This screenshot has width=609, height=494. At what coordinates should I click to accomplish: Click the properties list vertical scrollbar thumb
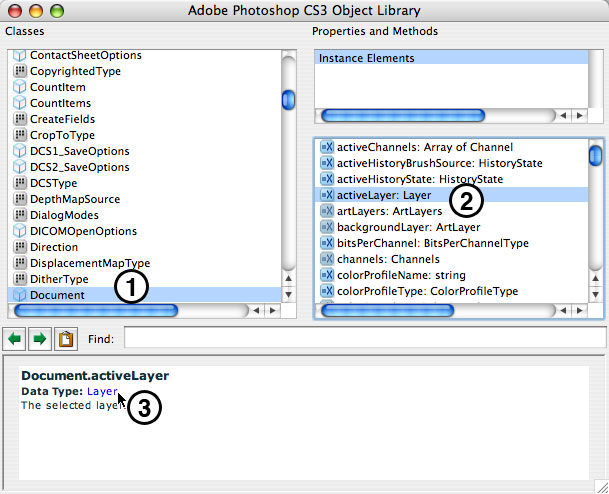point(595,155)
